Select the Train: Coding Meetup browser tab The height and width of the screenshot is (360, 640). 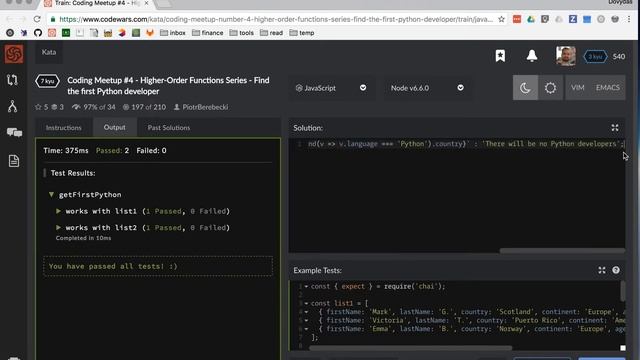(x=97, y=3)
